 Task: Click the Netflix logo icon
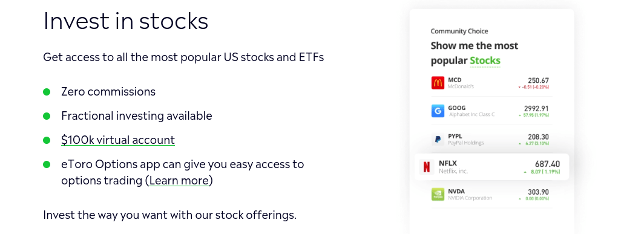click(x=426, y=167)
